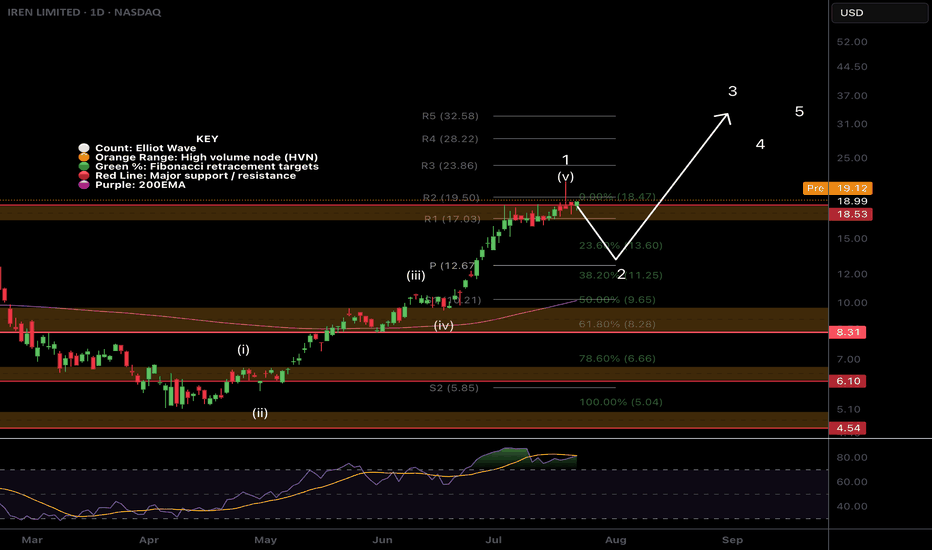Click the white Count: Elliot Wave legend dot
The width and height of the screenshot is (932, 550).
(x=84, y=148)
